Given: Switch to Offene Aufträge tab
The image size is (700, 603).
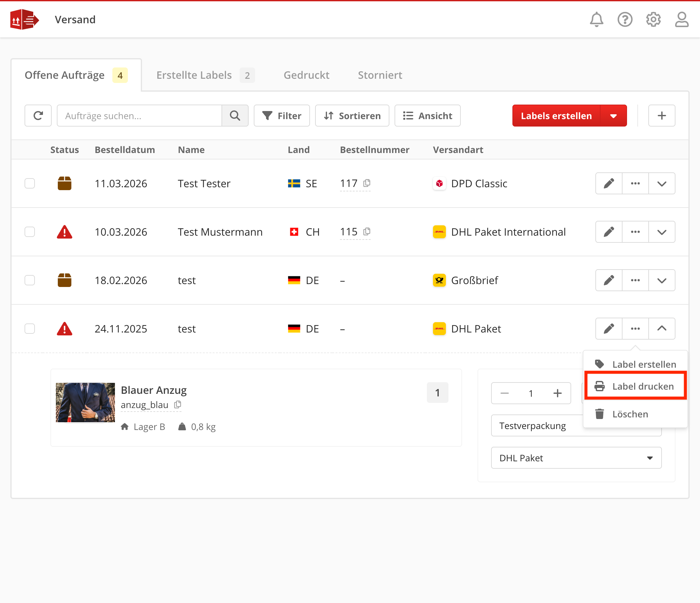Looking at the screenshot, I should (76, 75).
